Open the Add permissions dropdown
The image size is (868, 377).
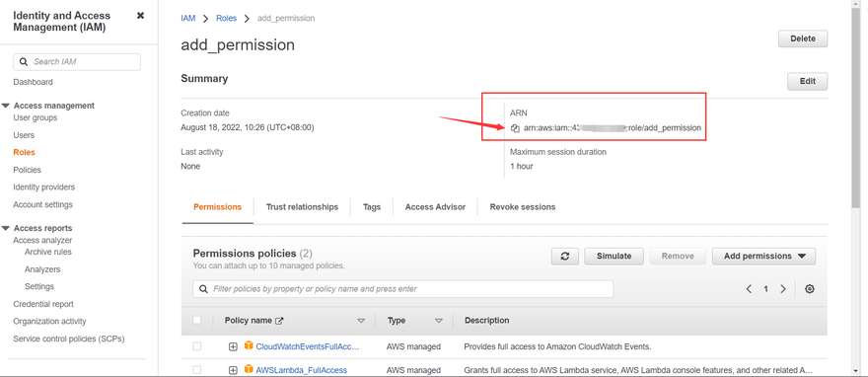(763, 257)
